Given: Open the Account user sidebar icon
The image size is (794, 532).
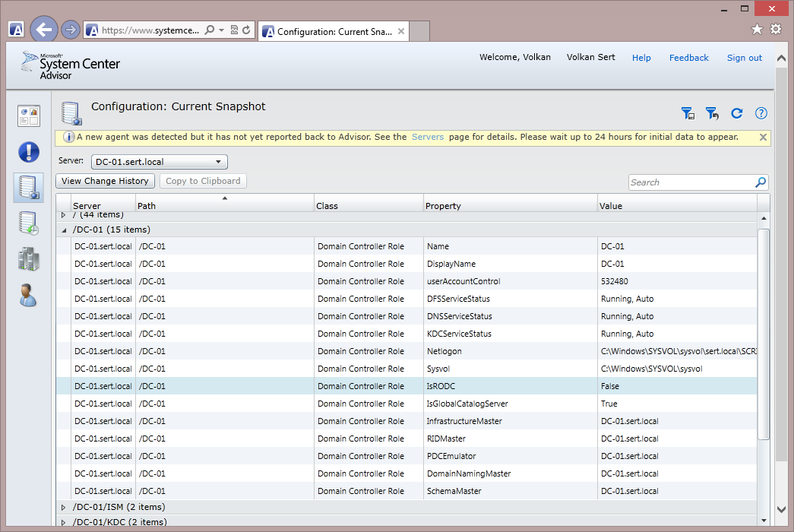Looking at the screenshot, I should point(28,296).
